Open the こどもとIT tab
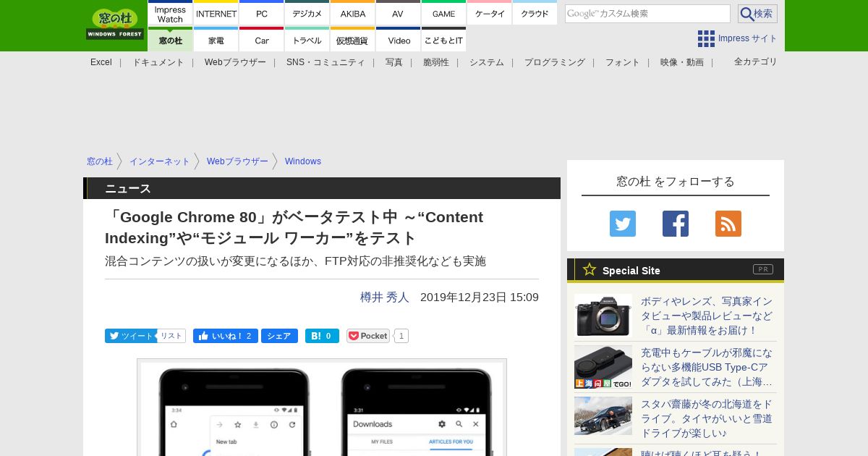Viewport: 868px width, 456px height. click(x=443, y=40)
